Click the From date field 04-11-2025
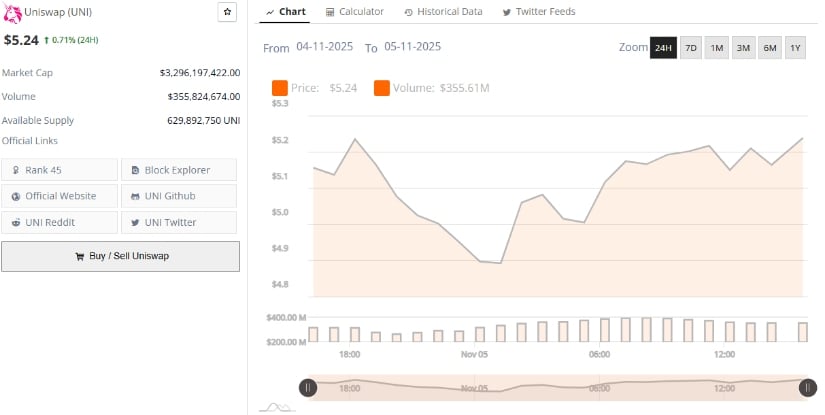This screenshot has width=825, height=415. 326,47
